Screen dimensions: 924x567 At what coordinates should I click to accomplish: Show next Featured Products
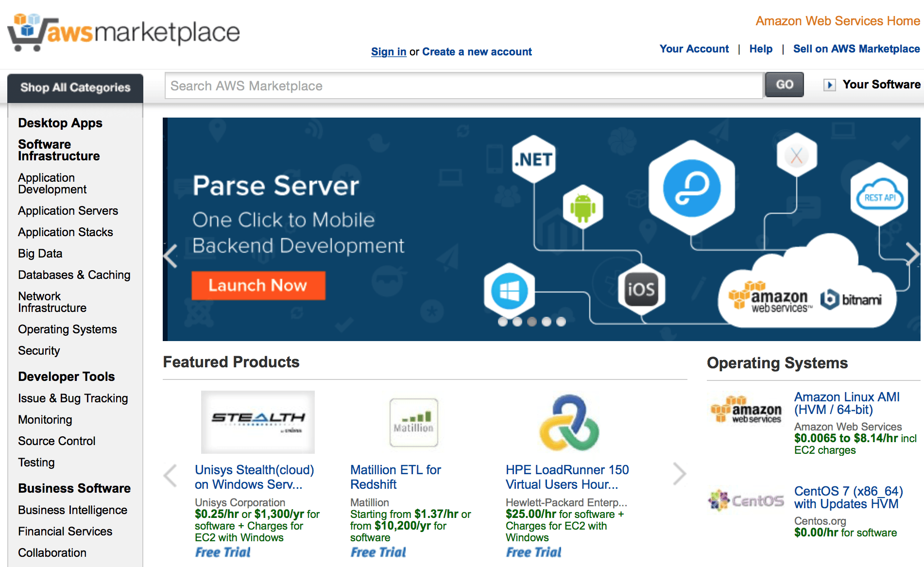pyautogui.click(x=679, y=474)
